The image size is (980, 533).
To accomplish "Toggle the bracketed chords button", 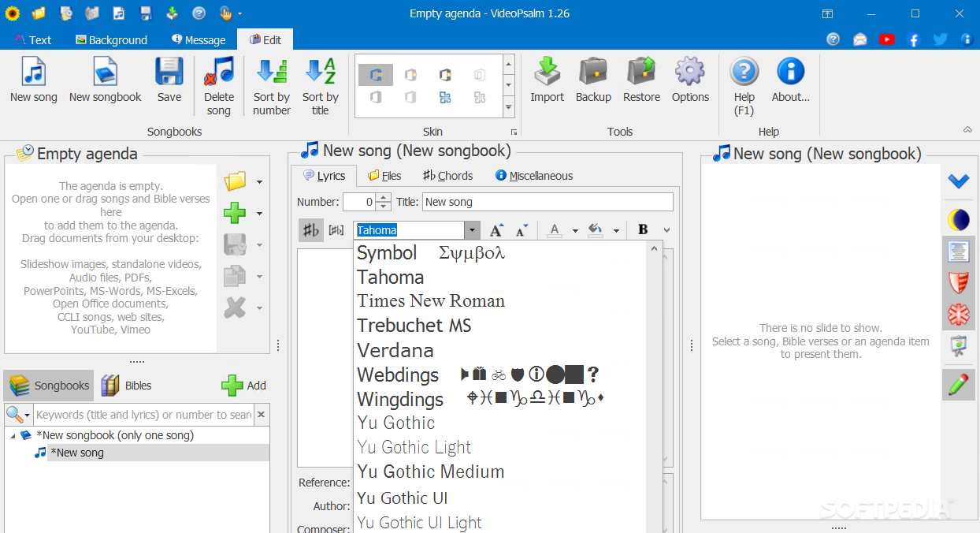I will click(336, 230).
